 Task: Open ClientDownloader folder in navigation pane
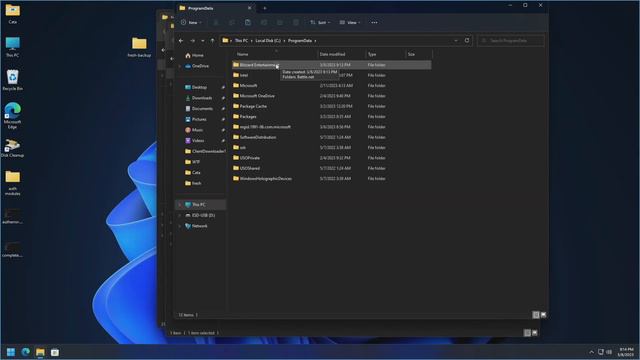click(205, 151)
